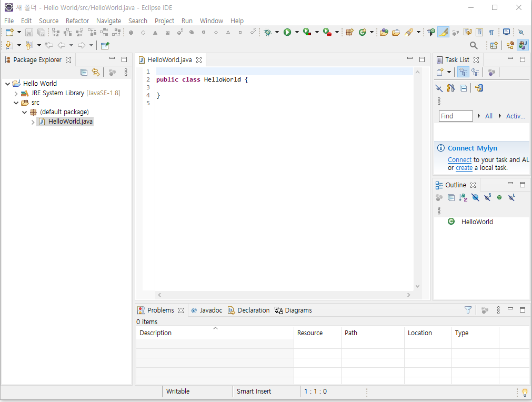Screen dimensions: 532x402
Task: Click the Save All toolbar icon
Action: coord(41,32)
